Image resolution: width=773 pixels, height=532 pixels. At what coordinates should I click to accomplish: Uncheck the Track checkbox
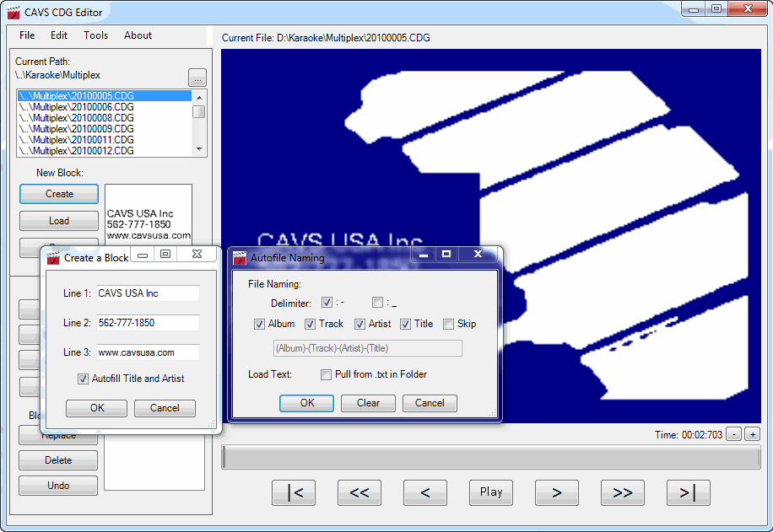click(310, 324)
